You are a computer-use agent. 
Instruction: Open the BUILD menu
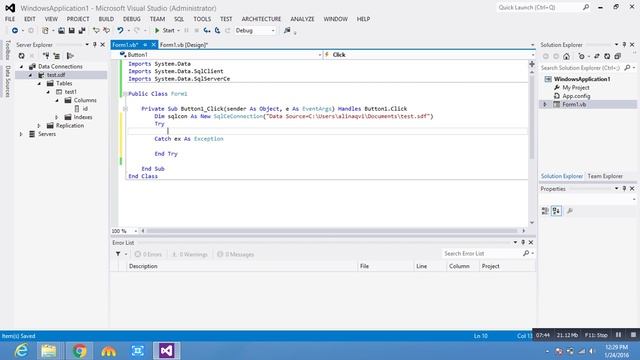(106, 19)
